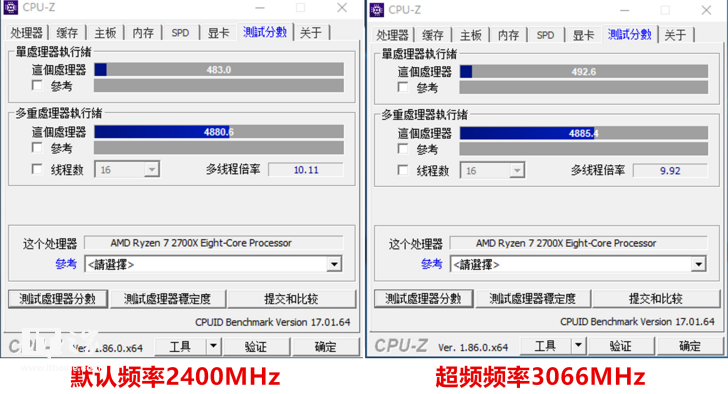Image resolution: width=728 pixels, height=394 pixels.
Task: Select SPD tab in left window
Action: tap(180, 33)
